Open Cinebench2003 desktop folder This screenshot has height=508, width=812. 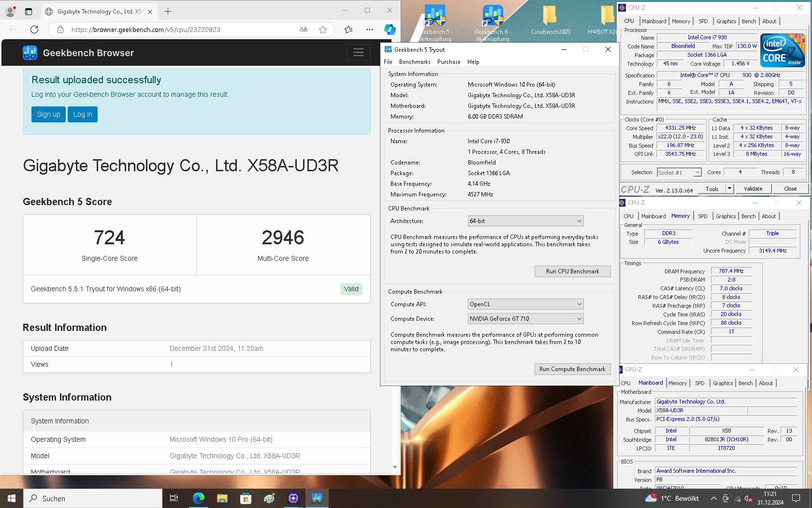coord(551,20)
